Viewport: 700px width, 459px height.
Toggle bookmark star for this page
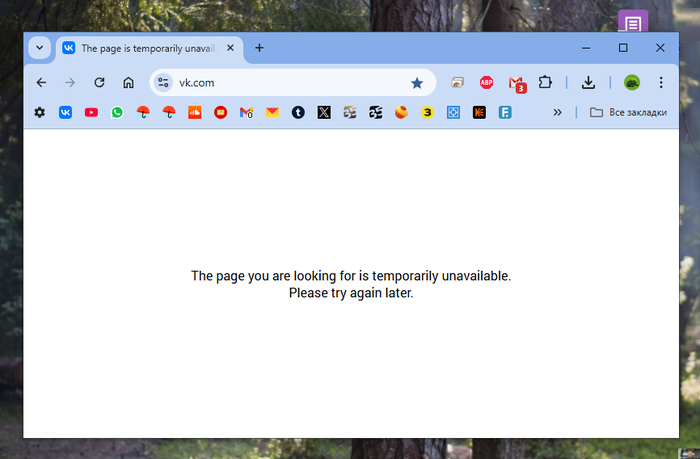417,83
